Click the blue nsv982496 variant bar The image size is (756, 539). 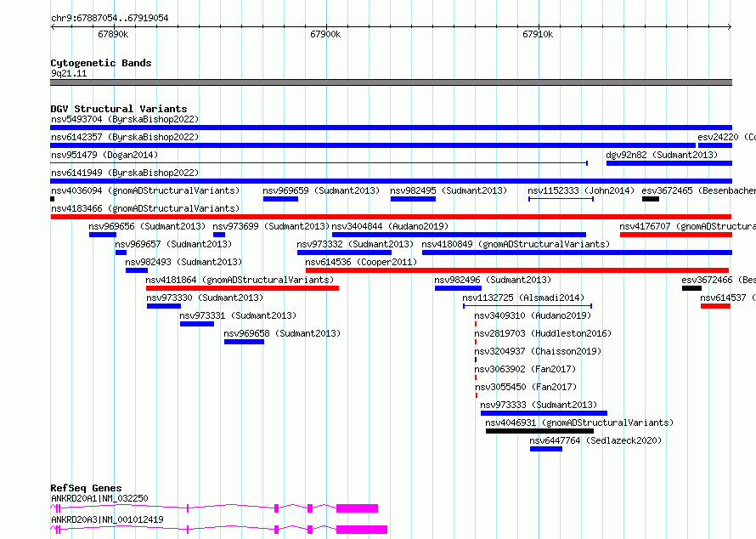(458, 288)
